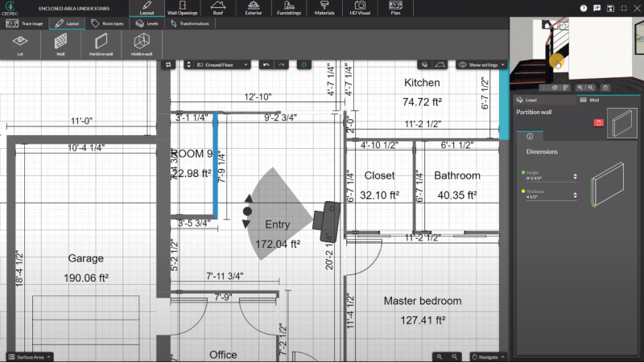
Task: Click the Room types button
Action: pos(107,24)
